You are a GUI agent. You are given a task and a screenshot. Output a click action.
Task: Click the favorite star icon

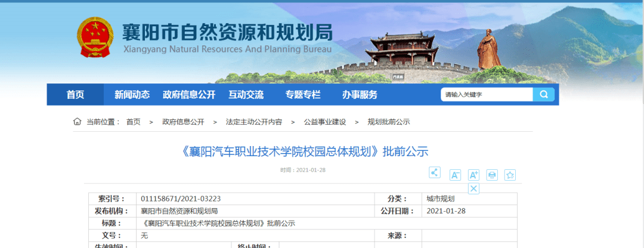click(510, 175)
